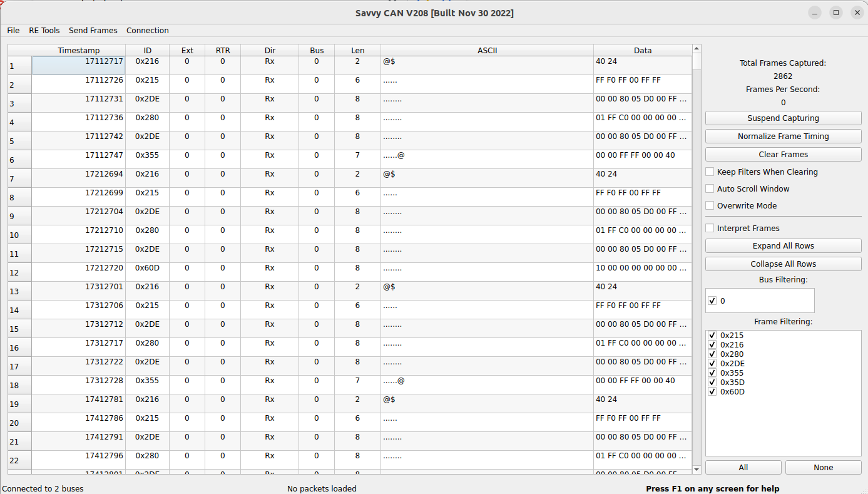Sort frames by the Timestamp column header

tap(79, 50)
